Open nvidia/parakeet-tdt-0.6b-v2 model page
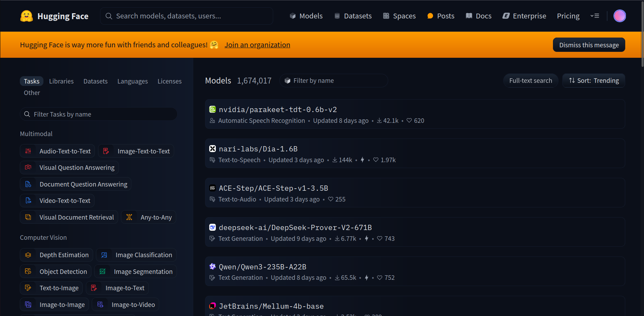This screenshot has height=316, width=644. coord(415,114)
